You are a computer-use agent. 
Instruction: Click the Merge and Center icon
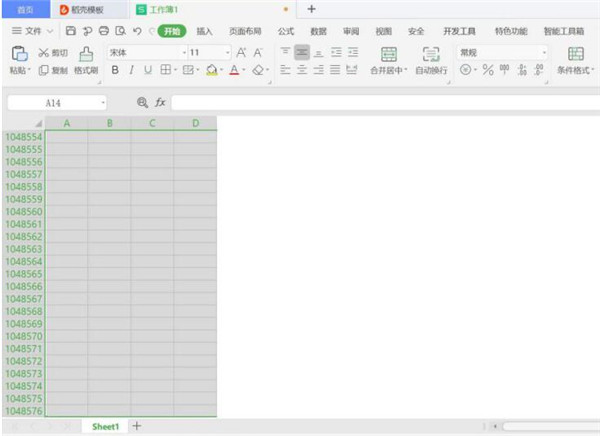pos(389,54)
